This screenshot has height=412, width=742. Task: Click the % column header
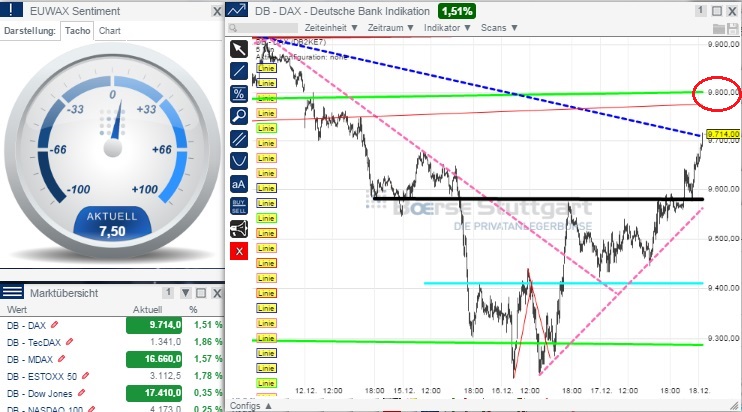click(x=193, y=309)
